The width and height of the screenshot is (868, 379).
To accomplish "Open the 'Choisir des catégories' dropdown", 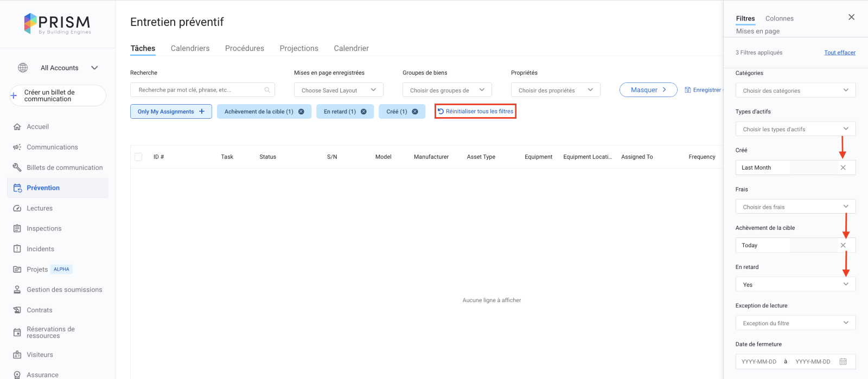I will [x=795, y=91].
